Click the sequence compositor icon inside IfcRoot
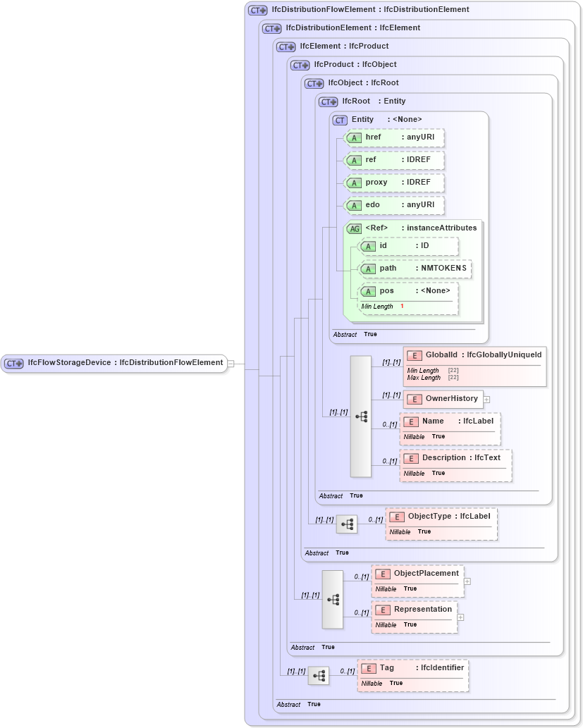Viewport: 583px width, 728px height. pyautogui.click(x=361, y=417)
